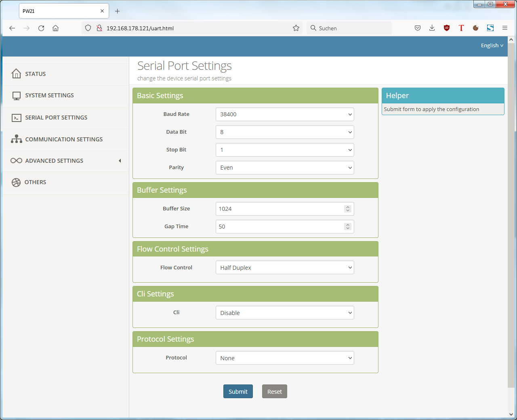Screen dimensions: 517x420
Task: Click the Others globe icon
Action: coord(16,183)
